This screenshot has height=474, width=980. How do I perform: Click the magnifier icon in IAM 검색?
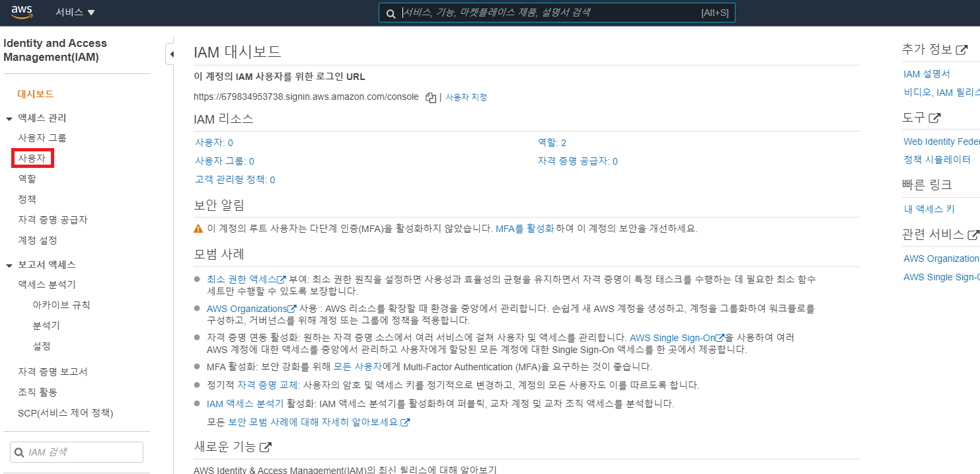[19, 452]
